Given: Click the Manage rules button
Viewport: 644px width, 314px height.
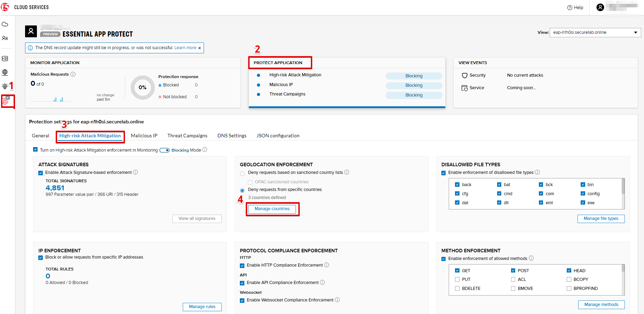Looking at the screenshot, I should [x=202, y=307].
